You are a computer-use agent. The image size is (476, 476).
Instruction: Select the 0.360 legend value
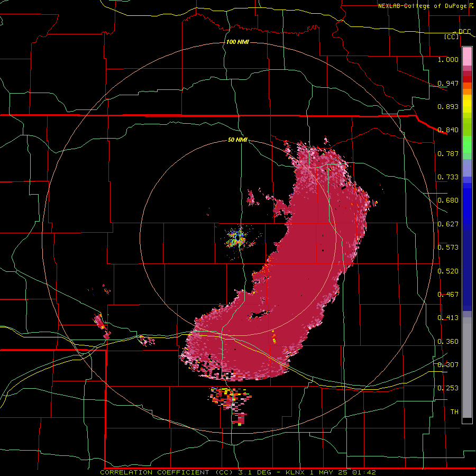(448, 342)
